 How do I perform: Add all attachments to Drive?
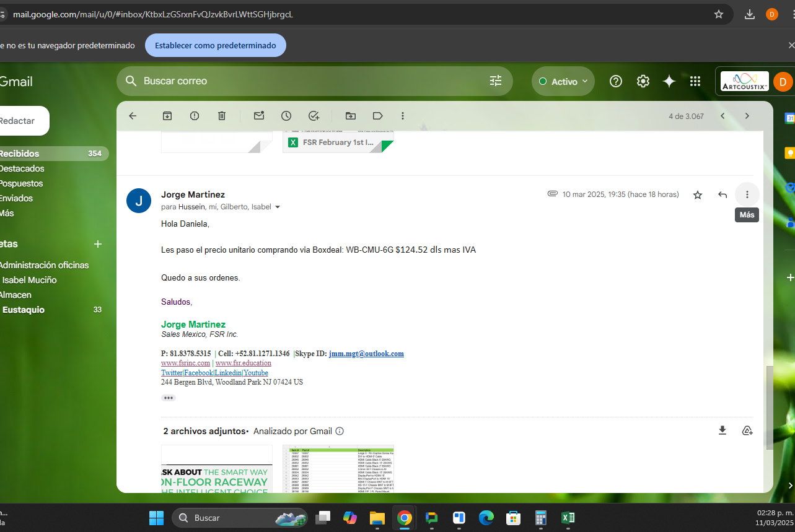pos(747,430)
